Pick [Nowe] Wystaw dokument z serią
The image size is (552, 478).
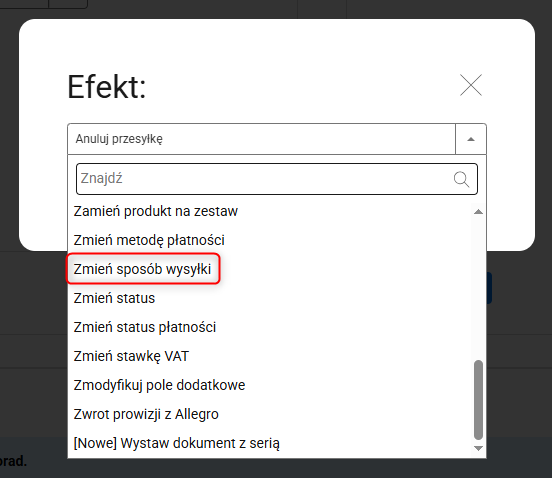click(x=176, y=443)
